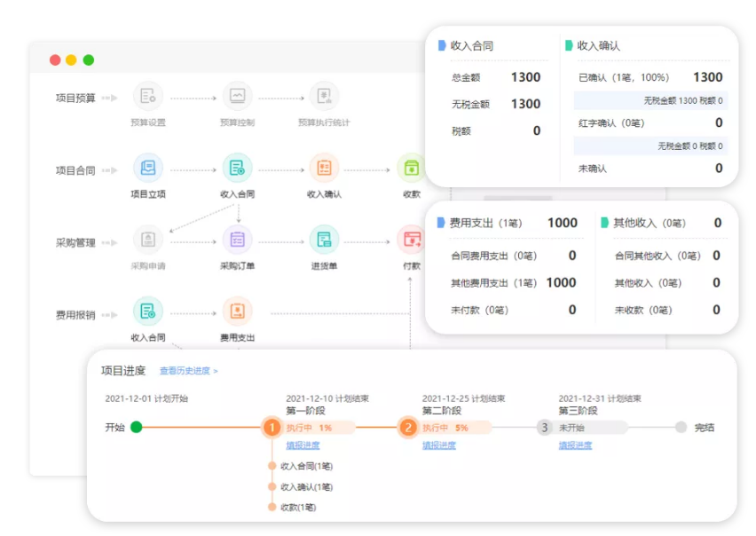Select the 项目立项 project setup icon
This screenshot has height=536, width=756.
point(148,168)
